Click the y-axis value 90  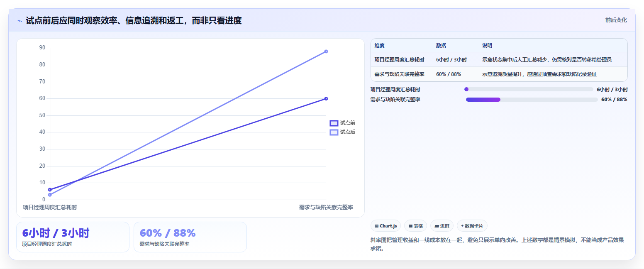click(42, 48)
